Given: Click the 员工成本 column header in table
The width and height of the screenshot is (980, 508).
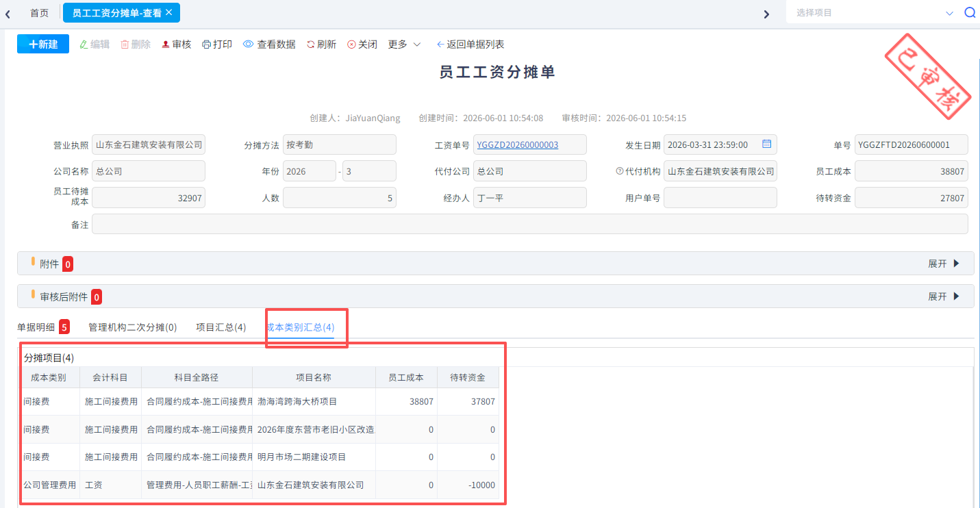Looking at the screenshot, I should click(406, 378).
